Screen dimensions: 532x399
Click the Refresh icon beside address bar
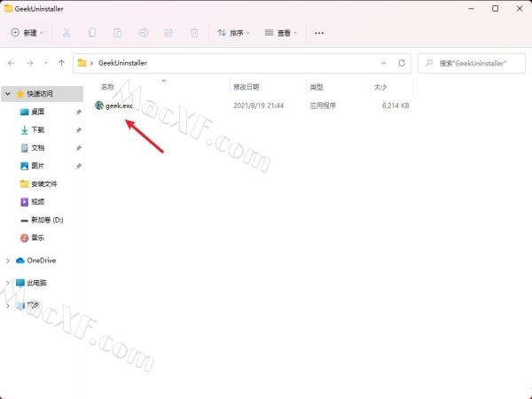tap(402, 63)
